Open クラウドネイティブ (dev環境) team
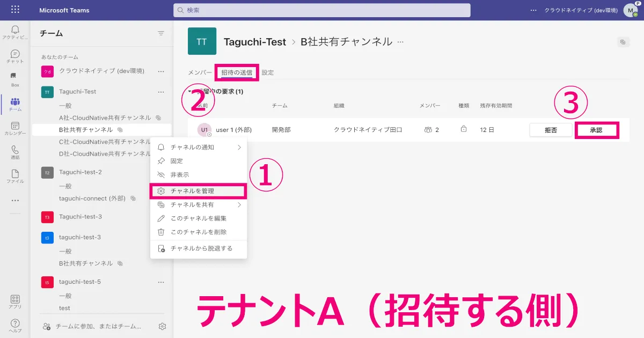The height and width of the screenshot is (338, 644). coord(101,71)
